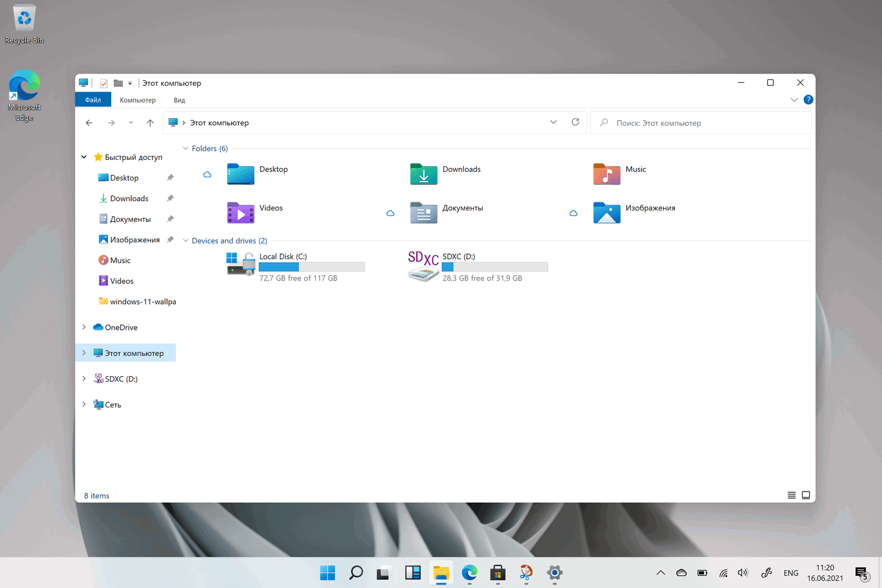The height and width of the screenshot is (588, 882).
Task: Open the Файл ribbon tab
Action: [93, 100]
